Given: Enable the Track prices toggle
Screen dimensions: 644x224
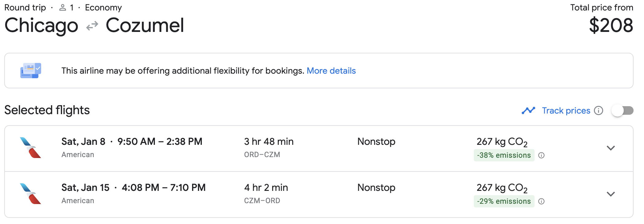Looking at the screenshot, I should point(623,111).
